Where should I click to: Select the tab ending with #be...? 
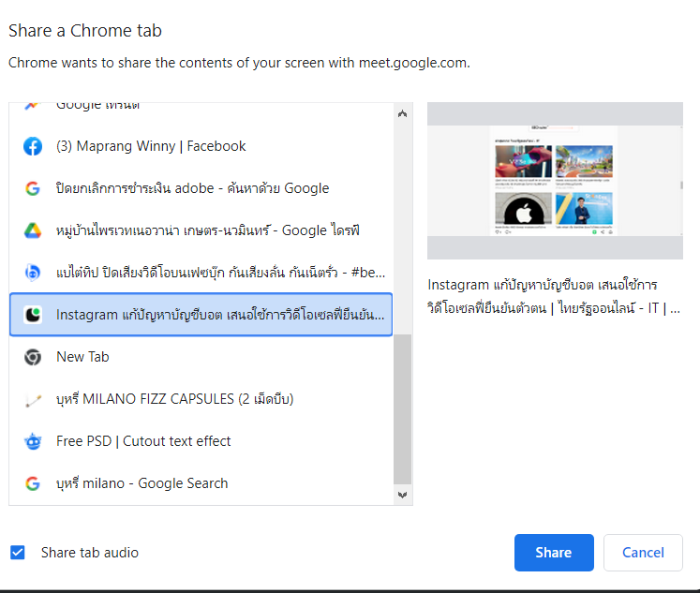[x=201, y=273]
